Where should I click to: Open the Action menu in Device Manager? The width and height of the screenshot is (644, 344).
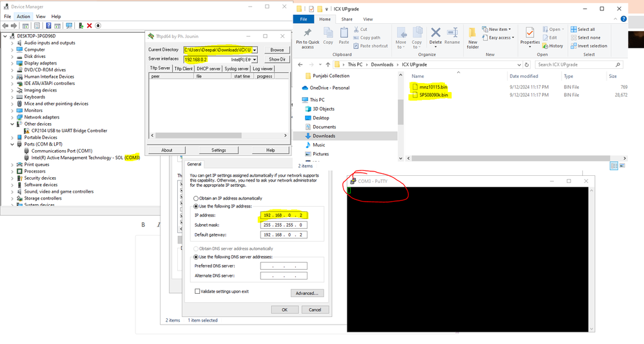[23, 16]
